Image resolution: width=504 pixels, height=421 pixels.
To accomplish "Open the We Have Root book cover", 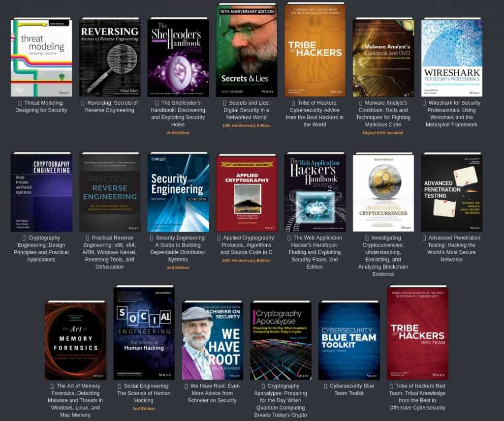I will coord(213,340).
